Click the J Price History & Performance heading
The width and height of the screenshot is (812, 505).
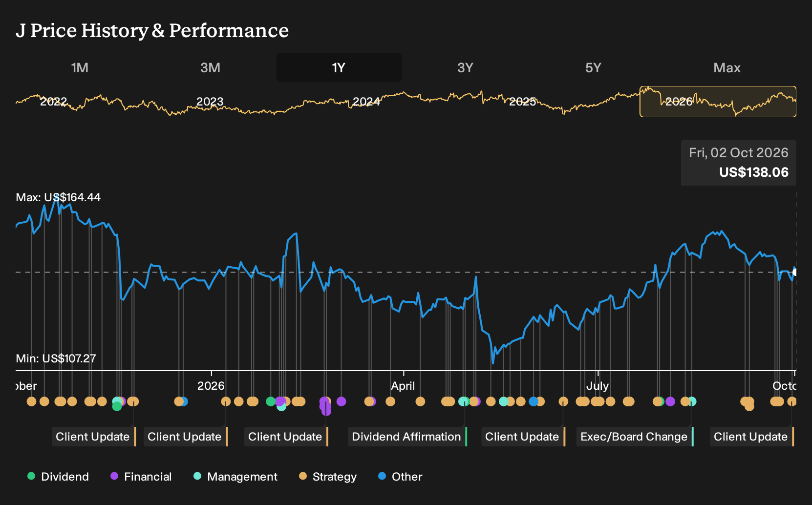click(x=152, y=30)
